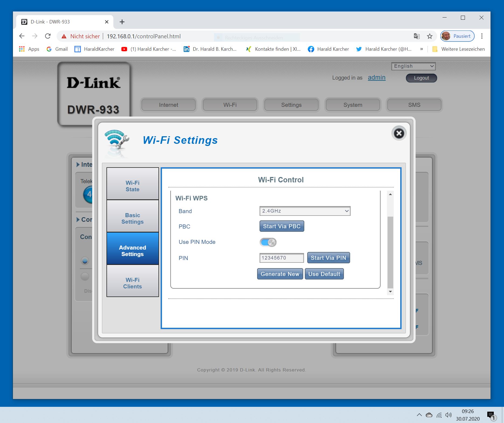
Task: Click the Chrome forward arrow
Action: [x=35, y=36]
